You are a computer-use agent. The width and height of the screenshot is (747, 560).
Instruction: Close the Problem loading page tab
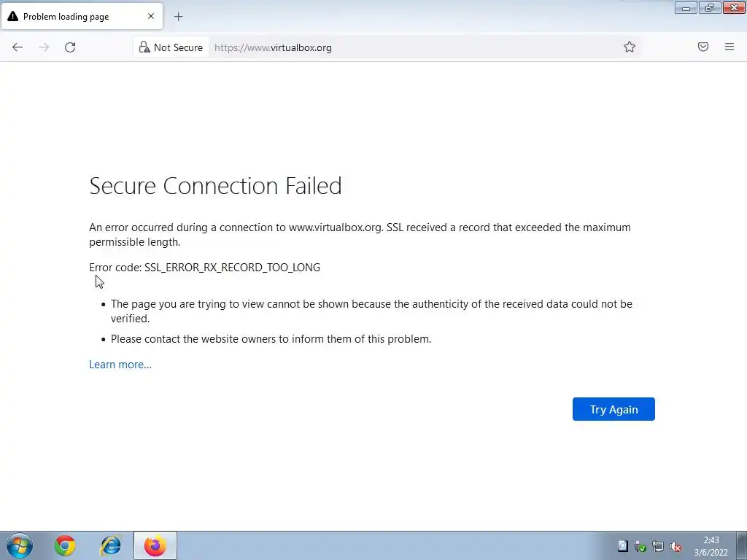(x=151, y=16)
